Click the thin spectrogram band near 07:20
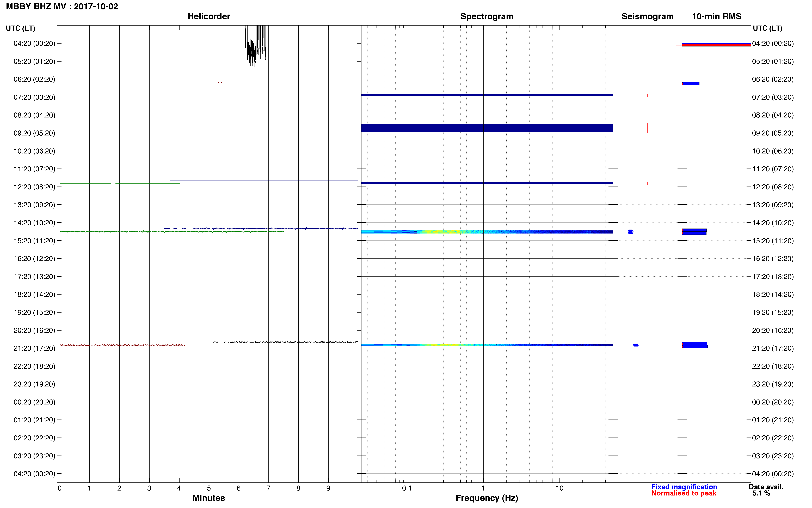Screen dimensions: 812x508 (x=487, y=95)
